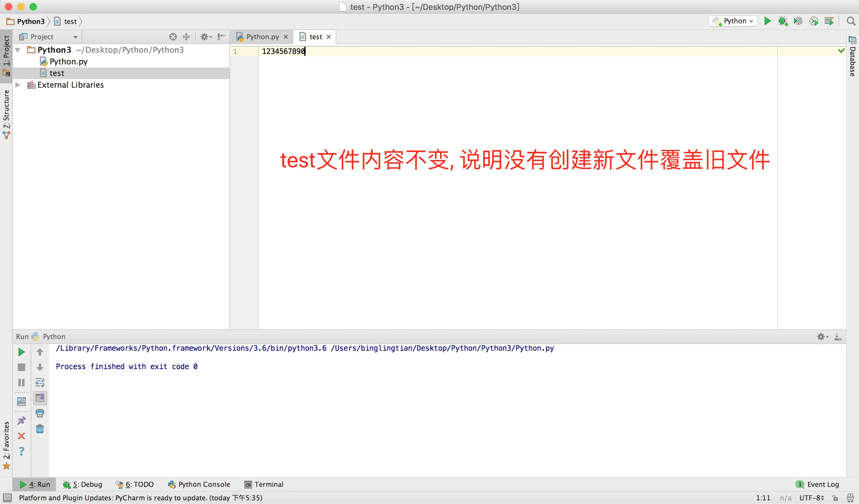The width and height of the screenshot is (859, 504).
Task: Select Python.py in the project tree
Action: [68, 62]
